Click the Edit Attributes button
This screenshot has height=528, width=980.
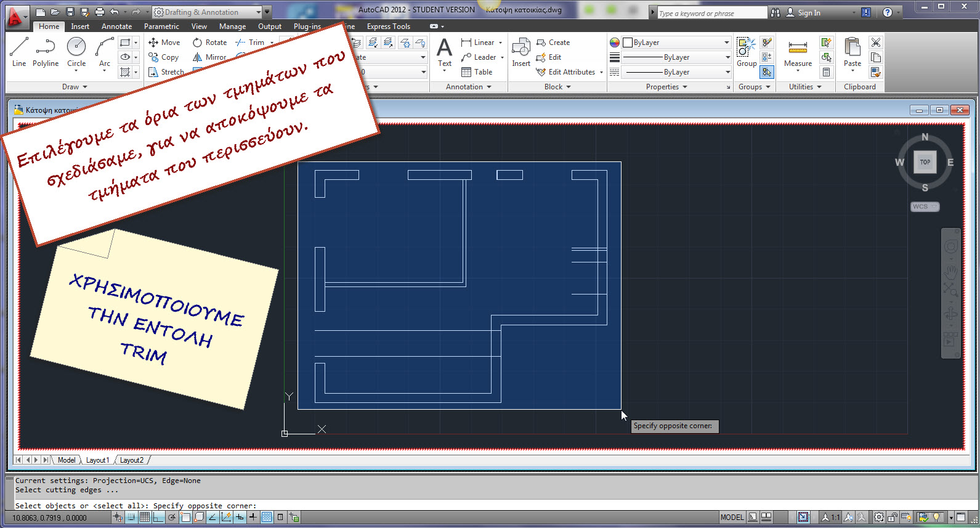coord(566,72)
